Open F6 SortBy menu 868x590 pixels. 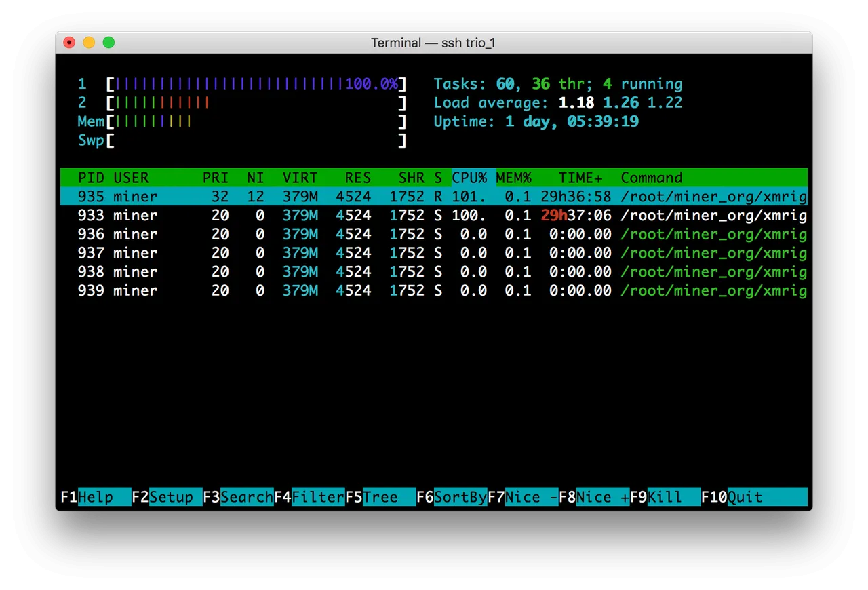pyautogui.click(x=452, y=497)
